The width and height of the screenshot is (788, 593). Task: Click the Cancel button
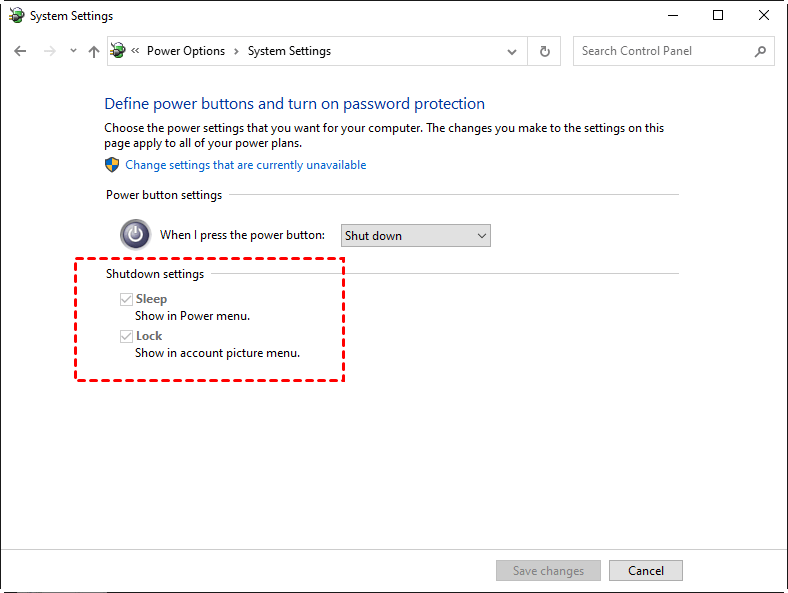645,571
